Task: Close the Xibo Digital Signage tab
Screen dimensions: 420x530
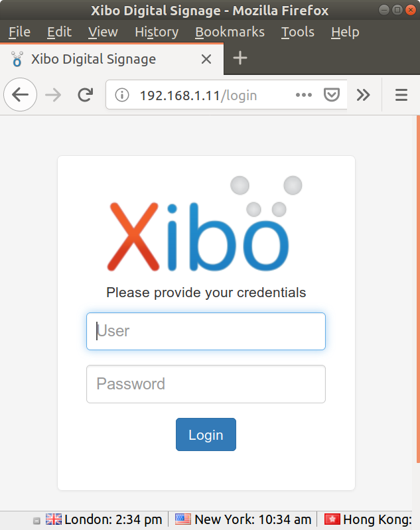Action: pos(206,60)
